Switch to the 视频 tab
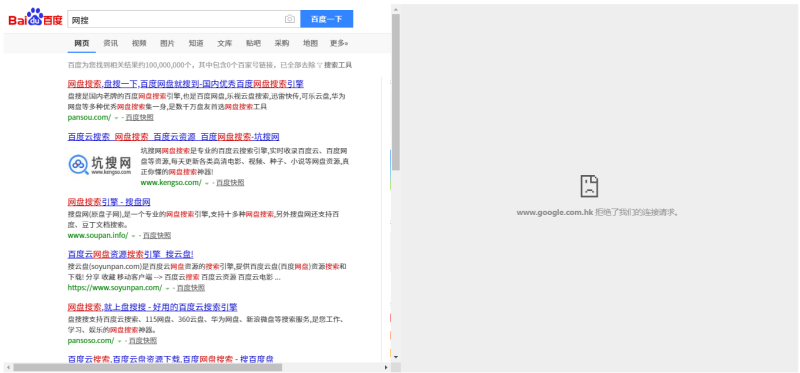This screenshot has width=800, height=373. (139, 43)
